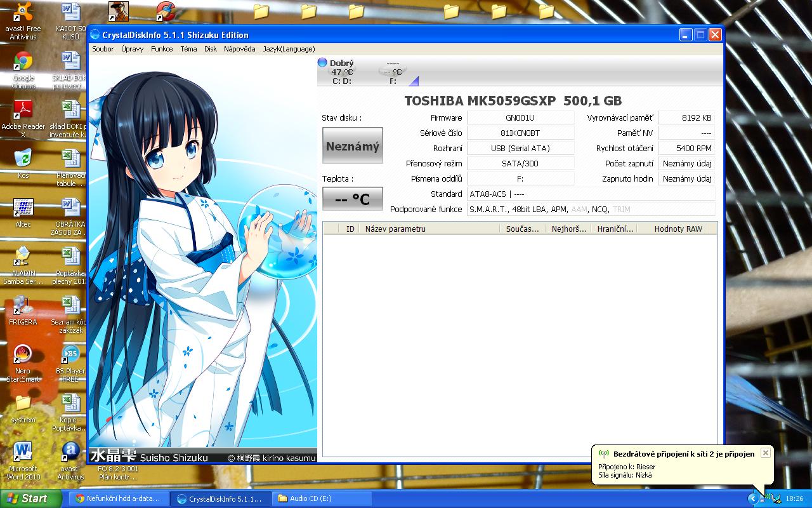Image resolution: width=812 pixels, height=508 pixels.
Task: Click the serial number field 81IKCN0BT
Action: pyautogui.click(x=520, y=133)
